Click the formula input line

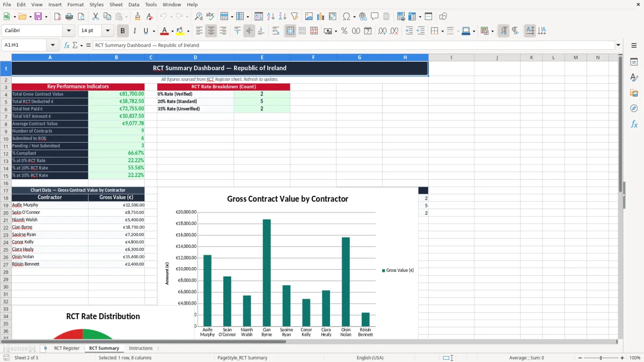(x=353, y=45)
